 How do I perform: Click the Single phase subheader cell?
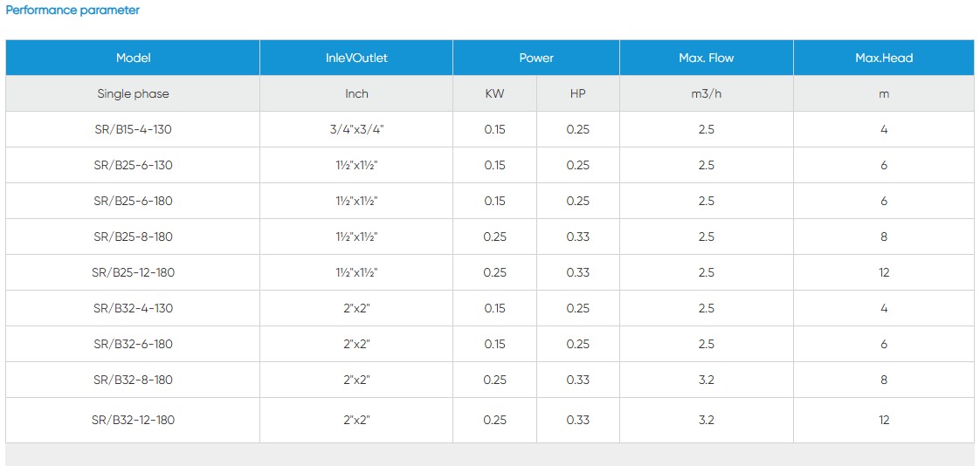coord(133,93)
